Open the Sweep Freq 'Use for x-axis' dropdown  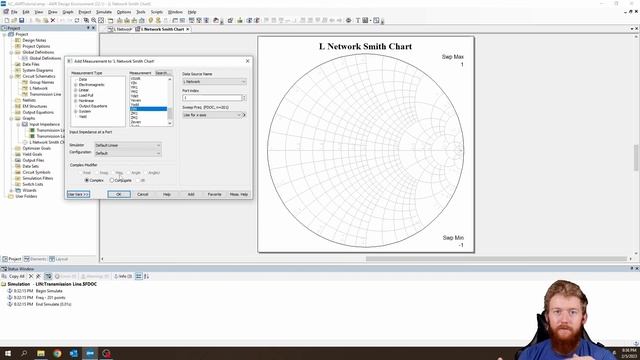(211, 115)
